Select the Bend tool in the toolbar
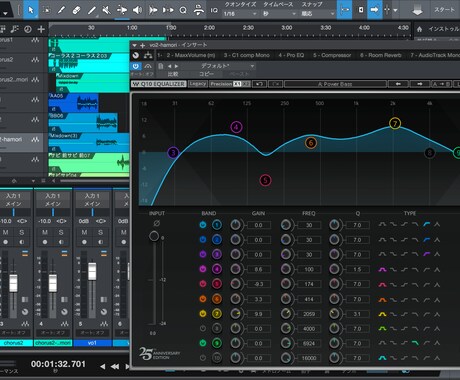 point(122,10)
